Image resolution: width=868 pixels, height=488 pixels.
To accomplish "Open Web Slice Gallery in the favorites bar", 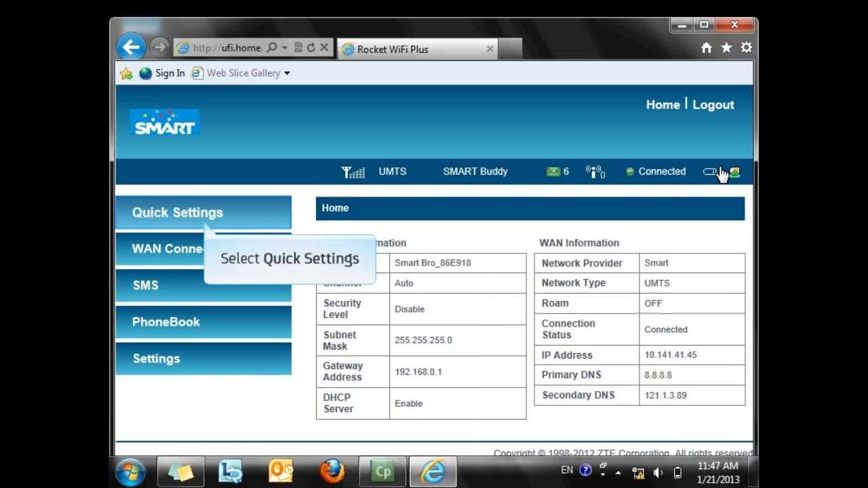I will click(x=236, y=73).
